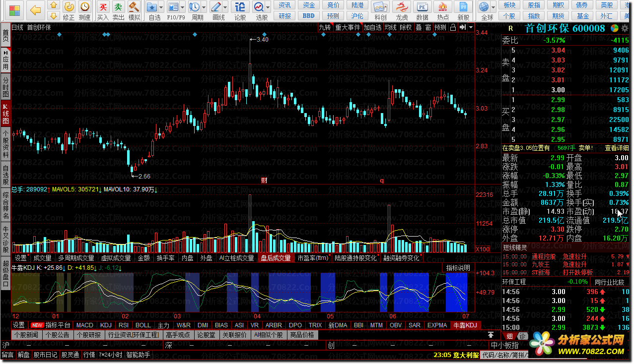Expand the F10/F9 dropdown arrow
This screenshot has width=634, height=364.
point(182,7)
